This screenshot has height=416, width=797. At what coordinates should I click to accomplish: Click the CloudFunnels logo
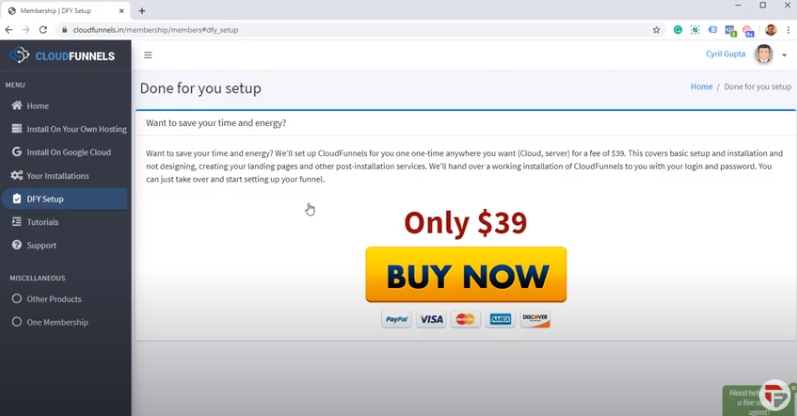[63, 55]
